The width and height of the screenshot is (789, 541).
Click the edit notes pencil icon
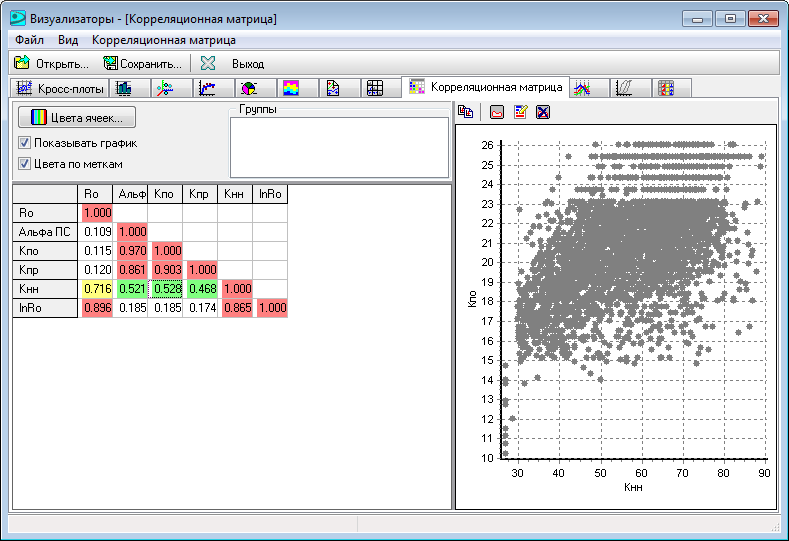click(x=520, y=112)
